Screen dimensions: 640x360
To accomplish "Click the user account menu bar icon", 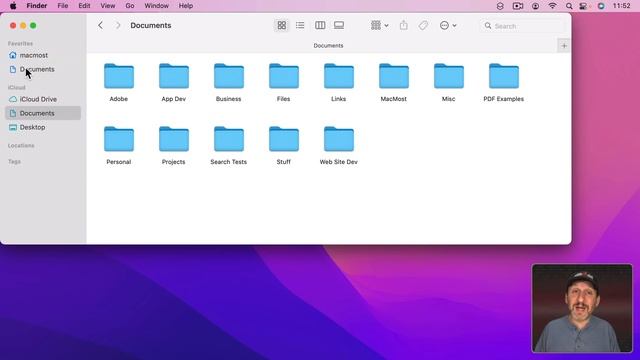I will [x=535, y=6].
